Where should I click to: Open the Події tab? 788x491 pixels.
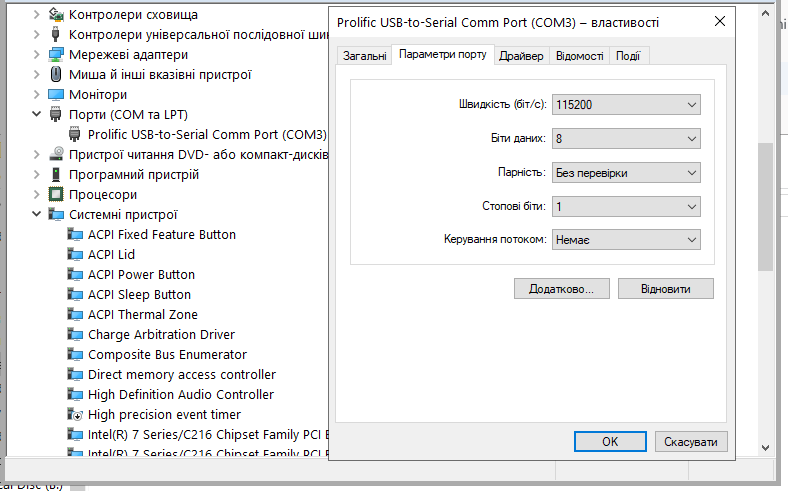[x=628, y=56]
